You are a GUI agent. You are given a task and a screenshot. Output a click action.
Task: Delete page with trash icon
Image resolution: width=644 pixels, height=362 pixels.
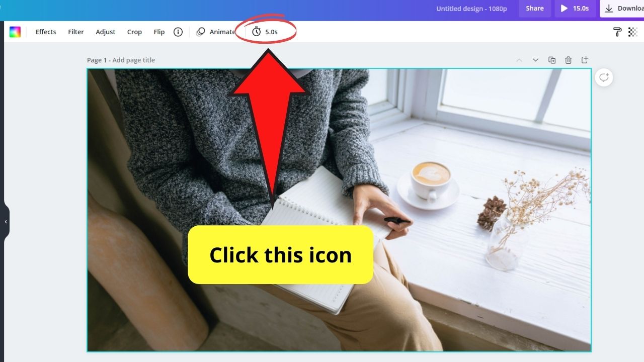pos(569,60)
